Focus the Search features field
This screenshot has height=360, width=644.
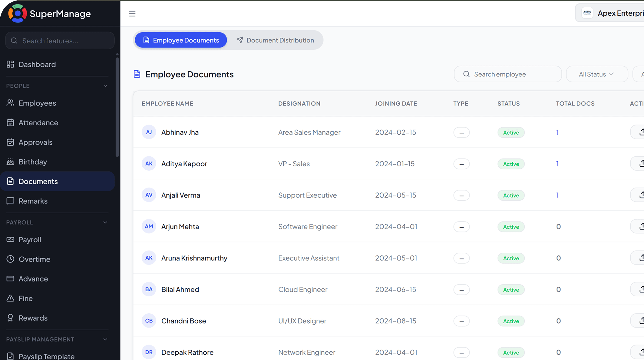(x=60, y=41)
